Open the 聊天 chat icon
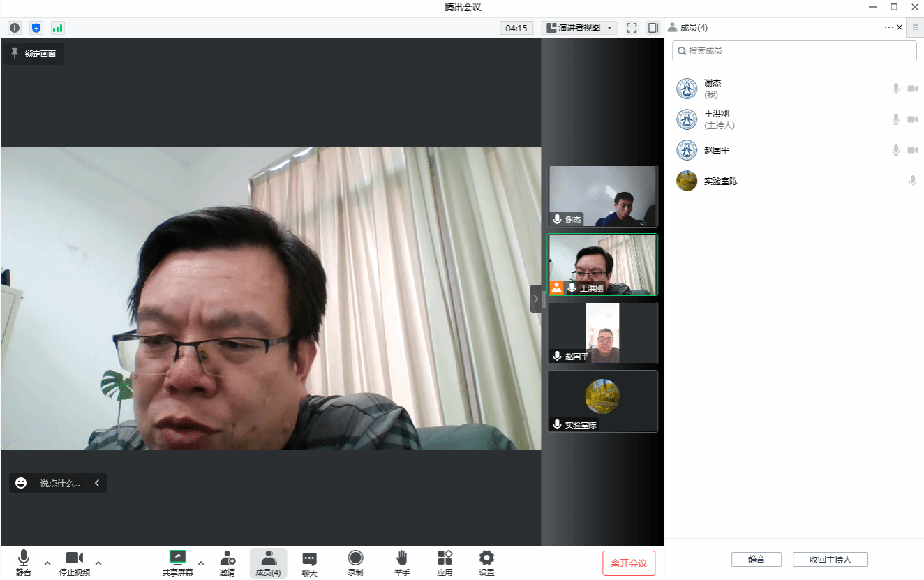 click(x=309, y=563)
